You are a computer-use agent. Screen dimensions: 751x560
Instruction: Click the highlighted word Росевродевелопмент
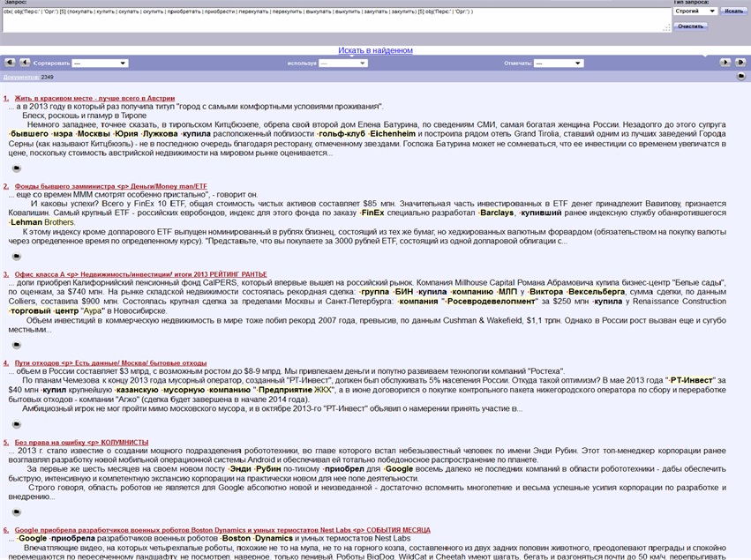(x=491, y=302)
